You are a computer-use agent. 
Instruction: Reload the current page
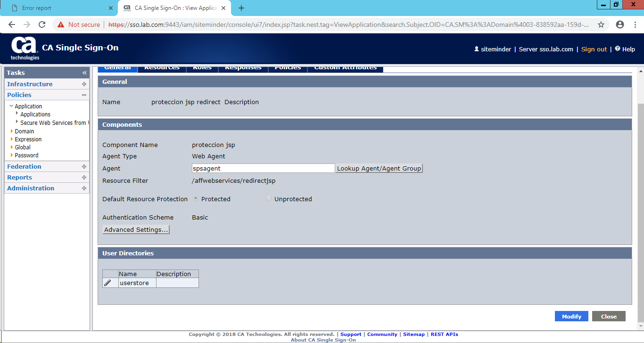tap(42, 24)
